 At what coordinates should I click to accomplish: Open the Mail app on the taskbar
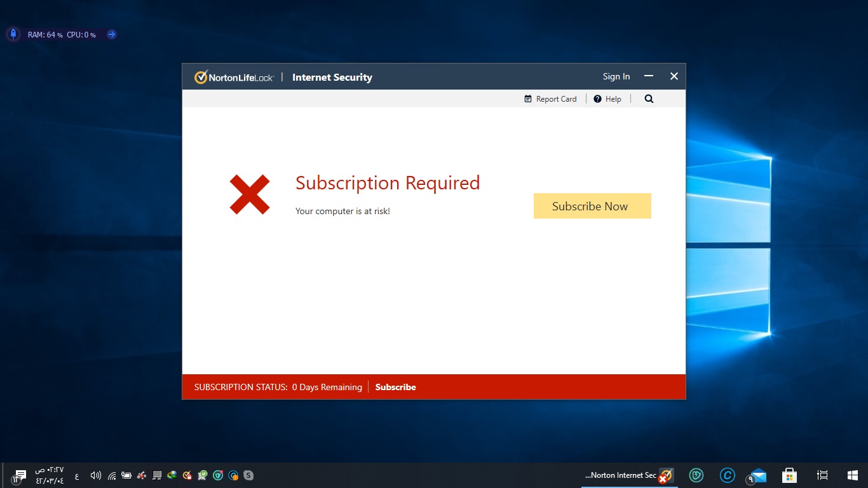click(x=757, y=475)
